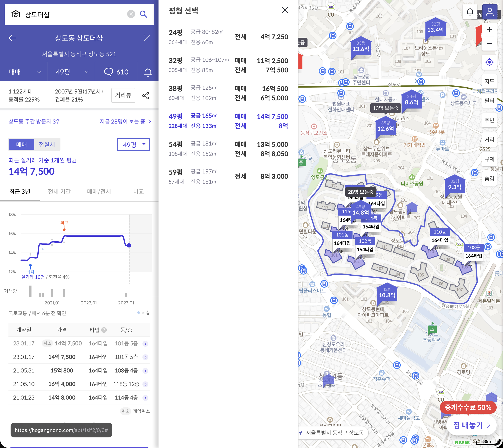This screenshot has height=448, width=503.
Task: Click the 집 내놓기 button
Action: point(471,425)
